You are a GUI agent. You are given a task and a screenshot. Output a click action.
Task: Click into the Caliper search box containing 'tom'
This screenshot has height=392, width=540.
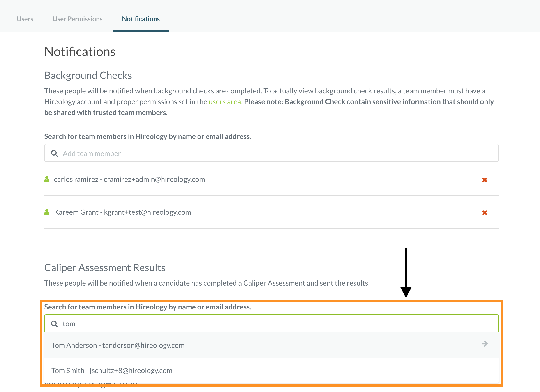[271, 324]
